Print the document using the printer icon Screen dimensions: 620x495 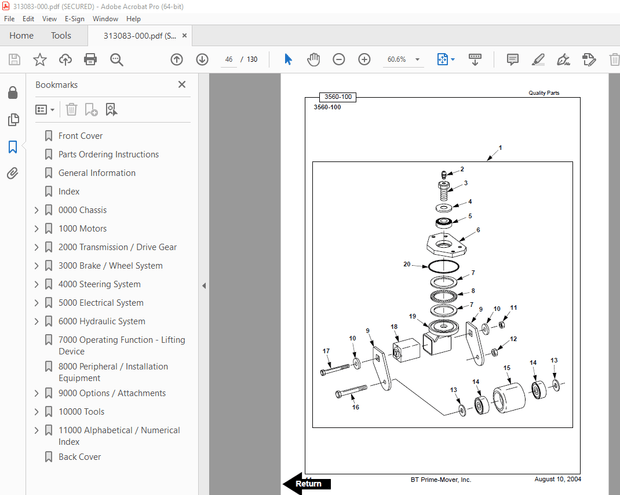click(91, 60)
